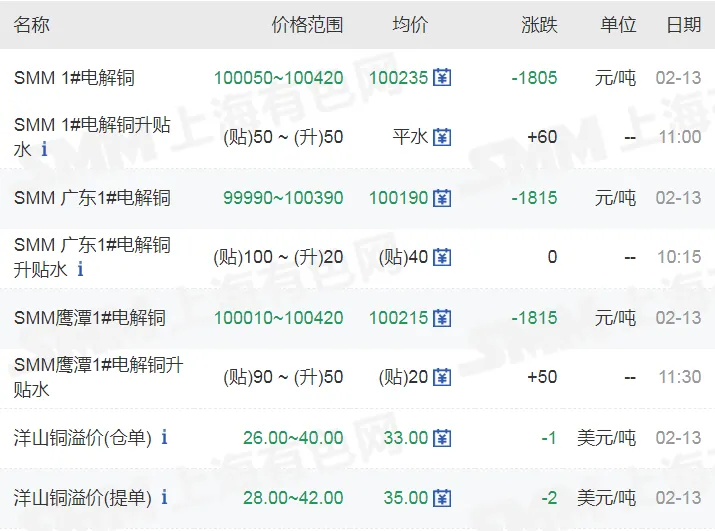Open the SMM 广东1#电解铜 product link
The image size is (715, 531).
92,198
